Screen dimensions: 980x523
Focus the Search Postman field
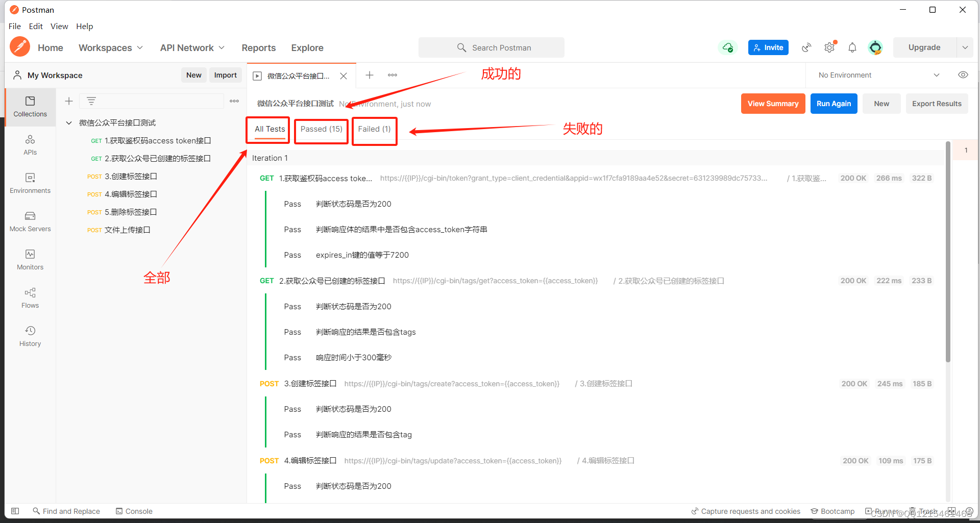pyautogui.click(x=492, y=47)
